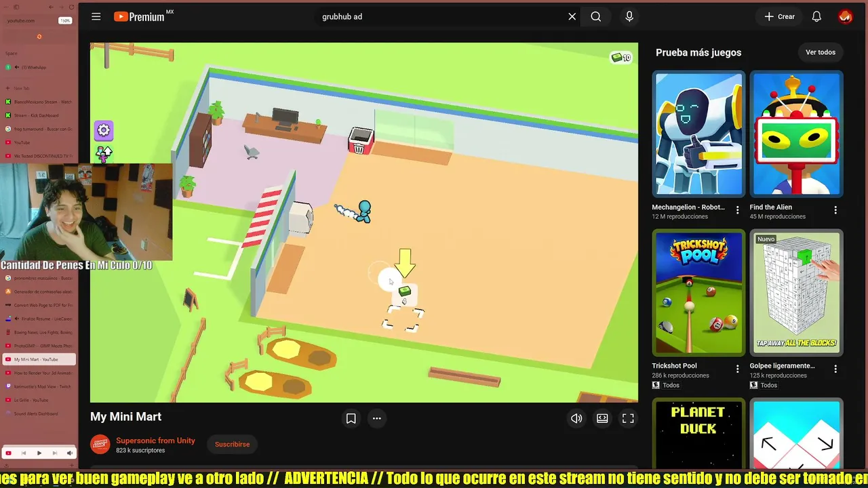Switch to the BlancoMexicano Stream tab
Viewport: 868px width, 488px height.
[x=39, y=102]
